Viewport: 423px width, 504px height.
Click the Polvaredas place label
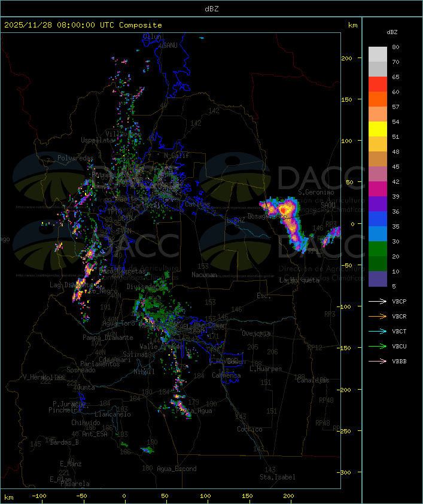pyautogui.click(x=75, y=158)
